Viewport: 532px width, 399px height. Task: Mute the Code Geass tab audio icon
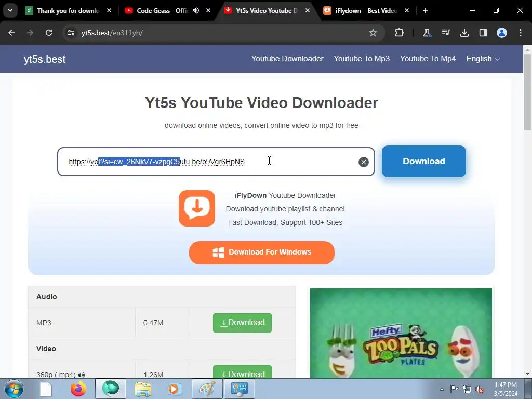196,10
